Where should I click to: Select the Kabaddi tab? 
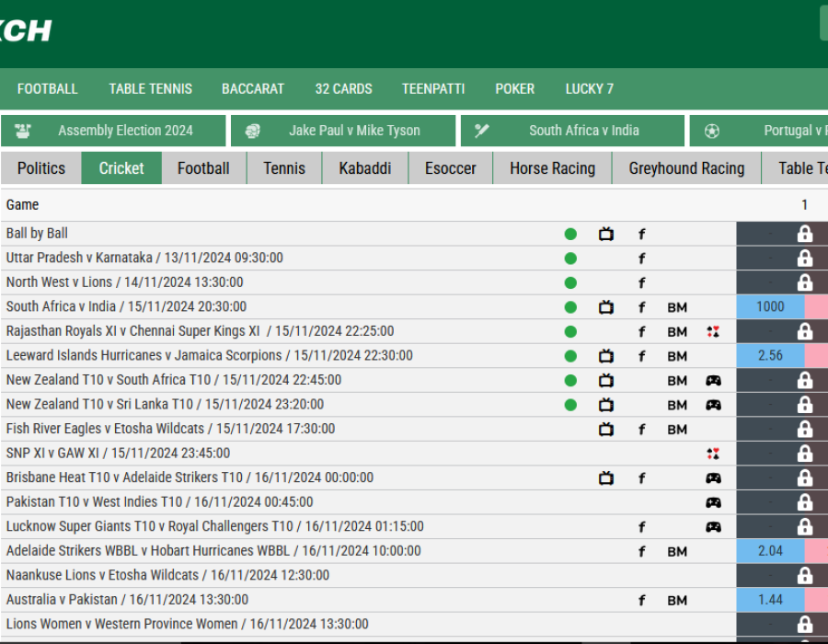[365, 168]
